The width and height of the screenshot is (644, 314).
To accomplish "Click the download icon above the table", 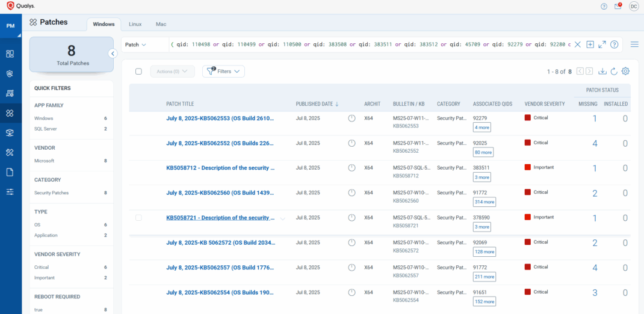I will [602, 72].
